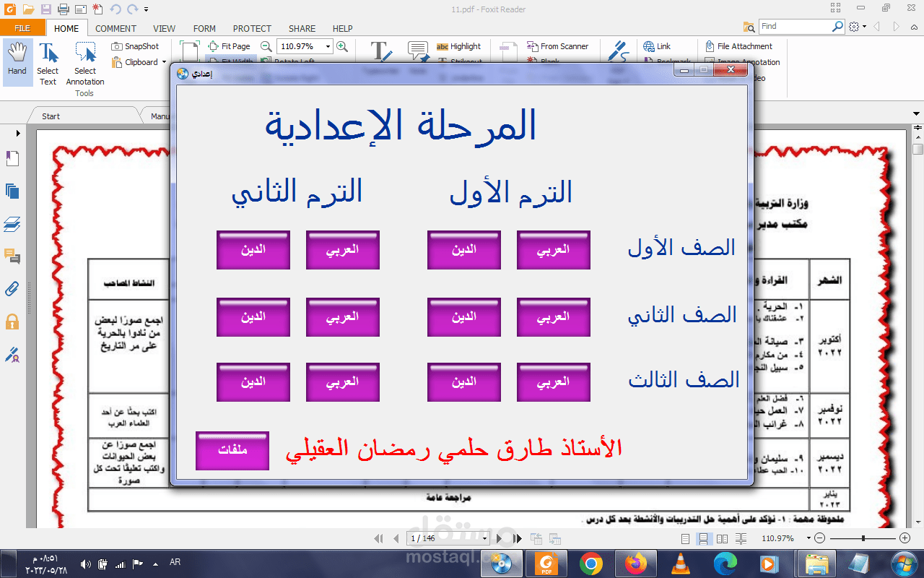924x578 pixels.
Task: Click the ملفات button
Action: click(x=232, y=451)
